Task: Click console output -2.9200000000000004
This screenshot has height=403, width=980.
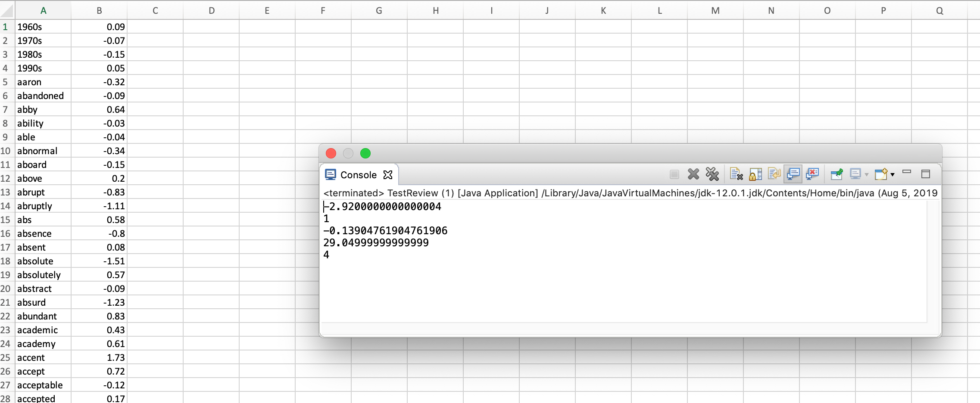Action: [382, 207]
